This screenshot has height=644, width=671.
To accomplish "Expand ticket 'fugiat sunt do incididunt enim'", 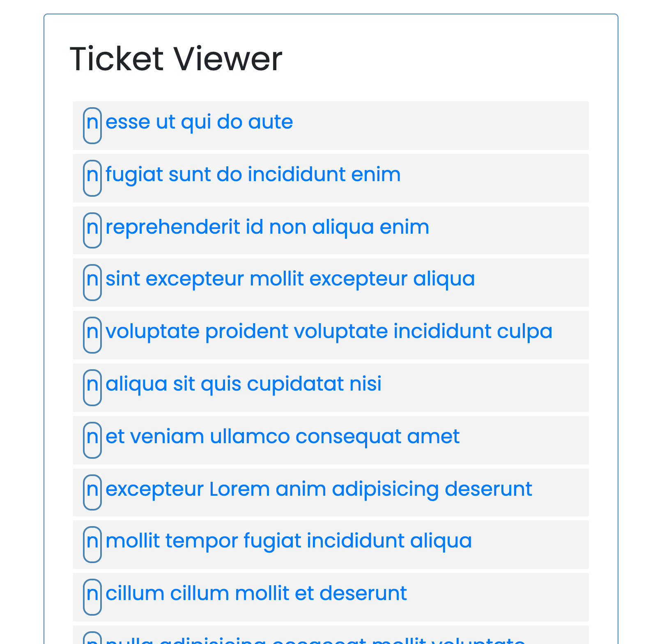I will (253, 174).
